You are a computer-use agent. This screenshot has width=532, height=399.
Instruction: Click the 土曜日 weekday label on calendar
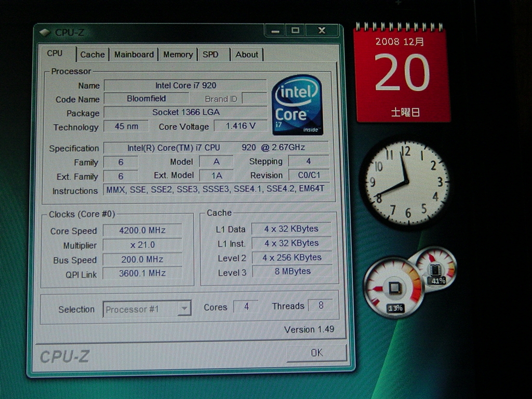coord(405,112)
